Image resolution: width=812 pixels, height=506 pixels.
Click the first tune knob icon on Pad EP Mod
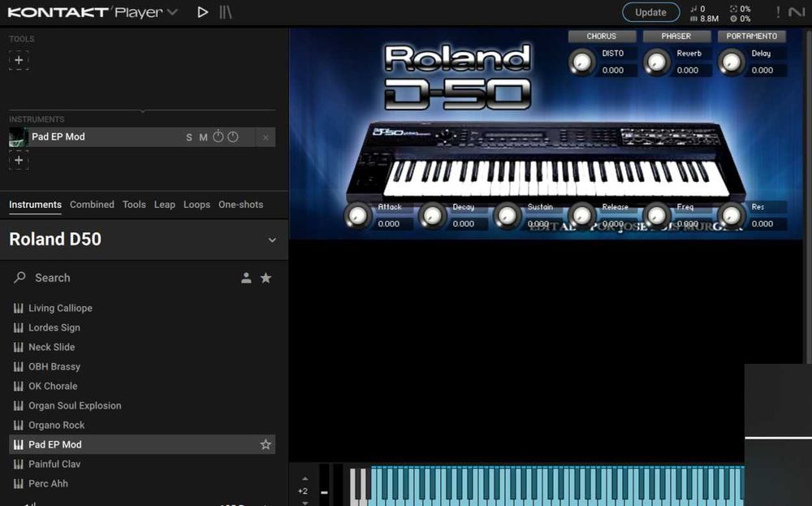coord(218,136)
